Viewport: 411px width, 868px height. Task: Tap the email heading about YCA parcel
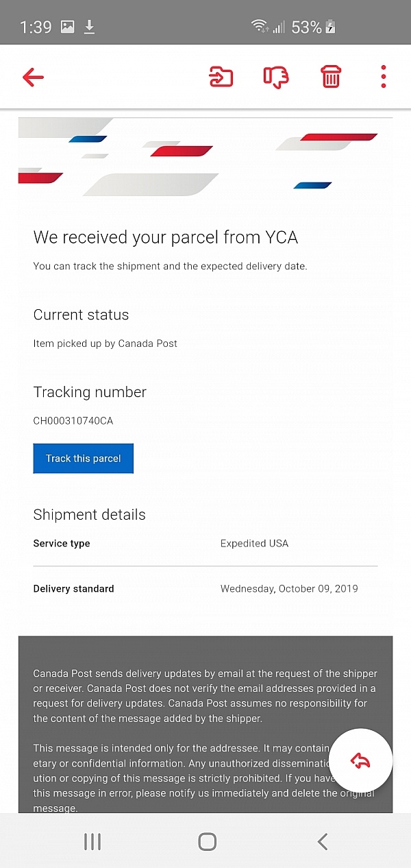pos(166,238)
